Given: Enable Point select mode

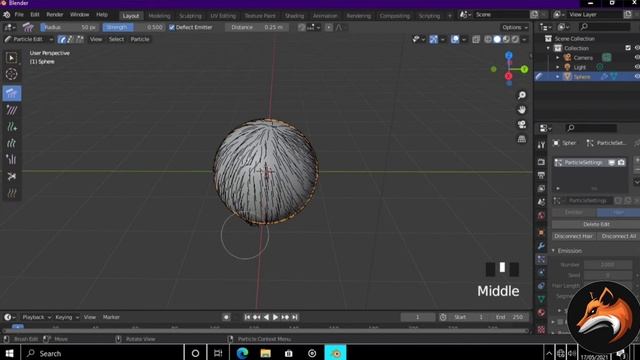Looking at the screenshot, I should (71, 40).
